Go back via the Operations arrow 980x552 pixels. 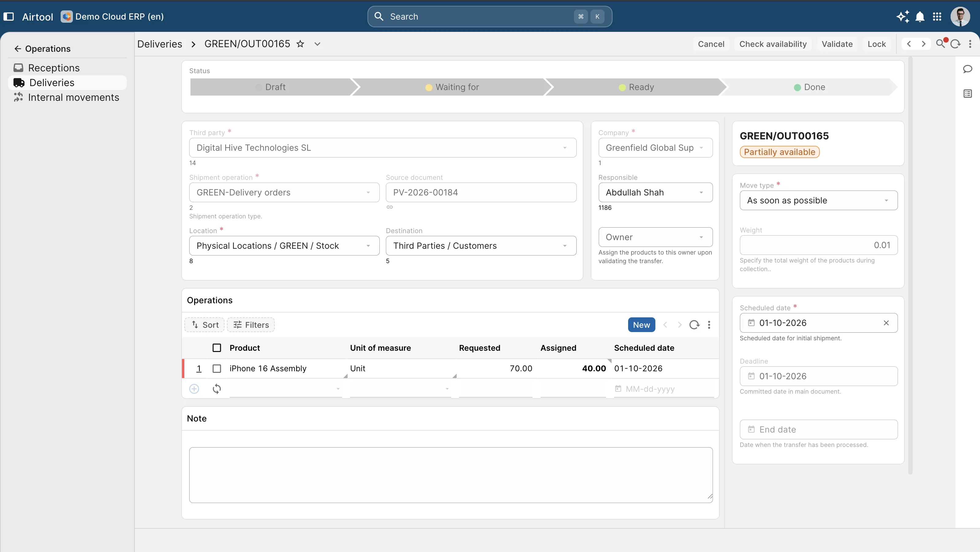tap(17, 49)
